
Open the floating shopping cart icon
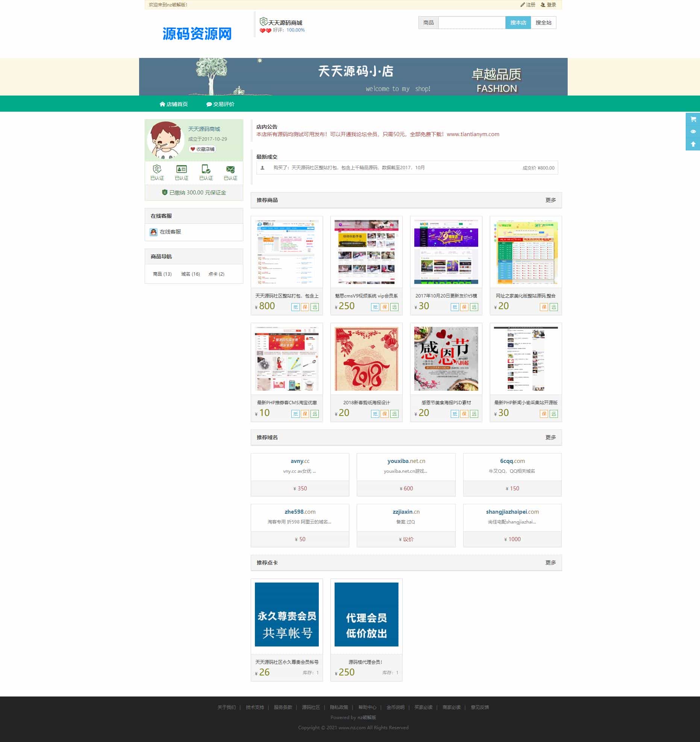(693, 119)
